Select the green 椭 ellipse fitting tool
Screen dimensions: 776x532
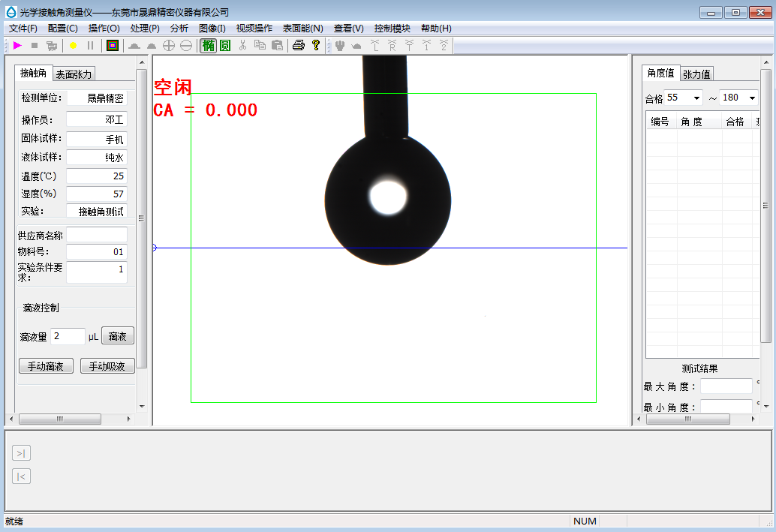pyautogui.click(x=208, y=46)
